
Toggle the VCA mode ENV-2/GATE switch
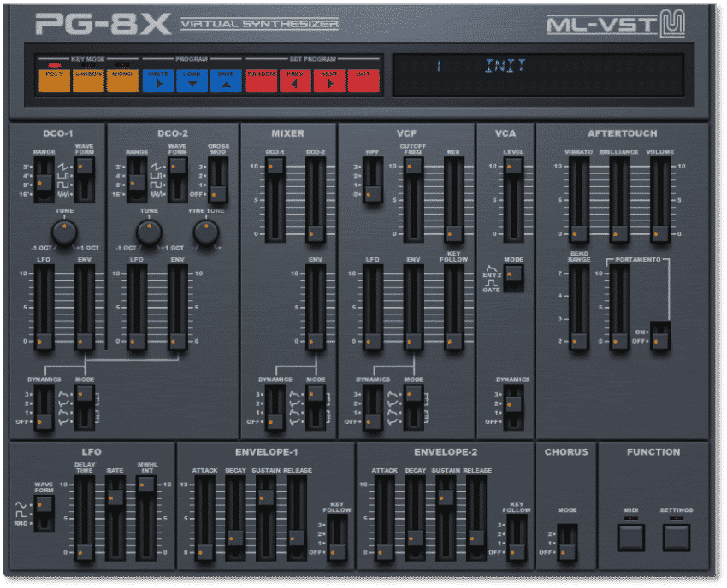point(513,278)
